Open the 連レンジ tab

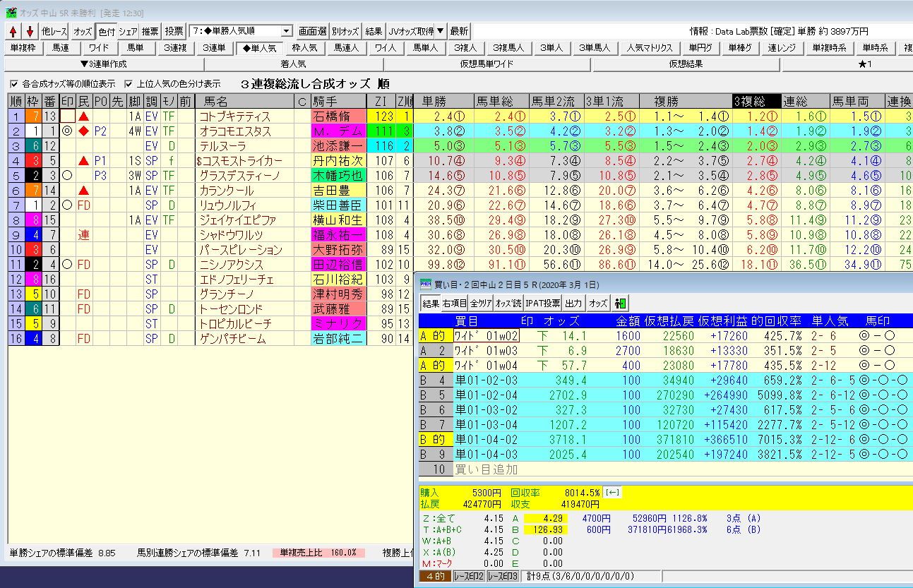[782, 48]
